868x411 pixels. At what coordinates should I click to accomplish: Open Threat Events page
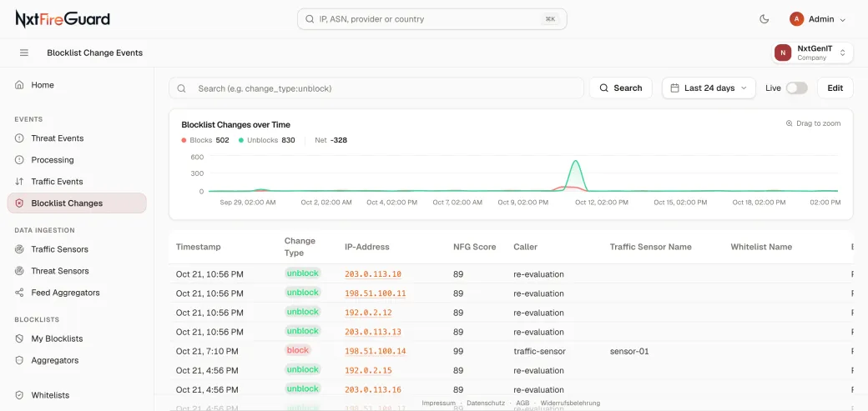(57, 138)
